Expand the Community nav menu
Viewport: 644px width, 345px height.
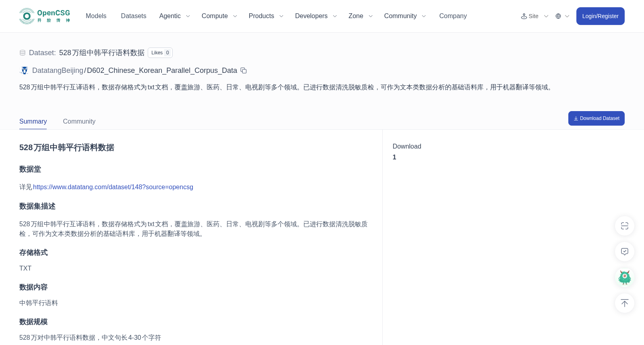405,16
